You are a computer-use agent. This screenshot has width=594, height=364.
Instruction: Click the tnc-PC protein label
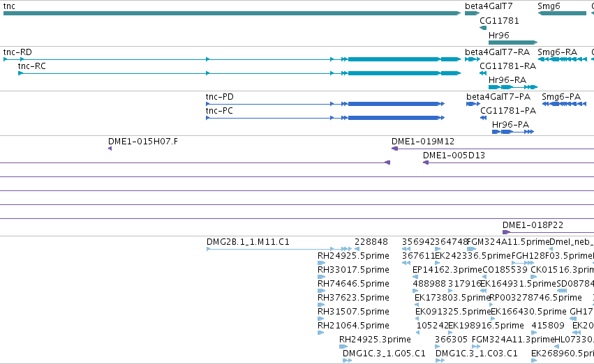pyautogui.click(x=219, y=111)
